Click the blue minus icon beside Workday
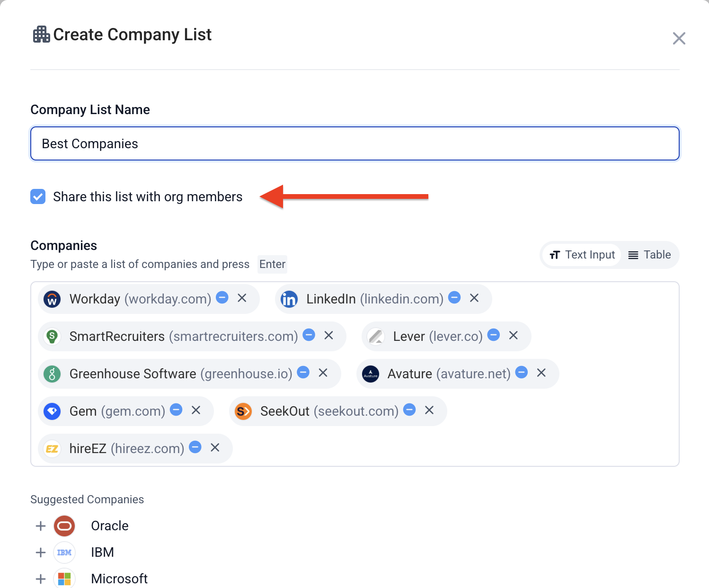Screen dimensions: 709x588 point(222,297)
